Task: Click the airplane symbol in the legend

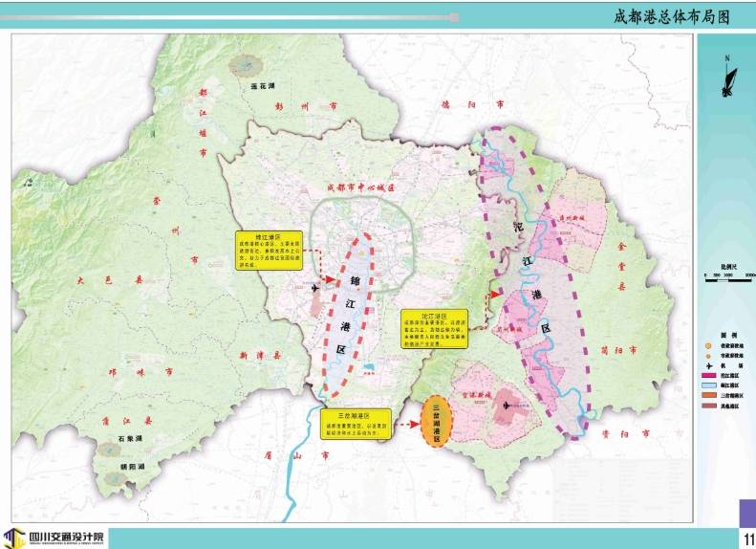Action: tap(709, 365)
